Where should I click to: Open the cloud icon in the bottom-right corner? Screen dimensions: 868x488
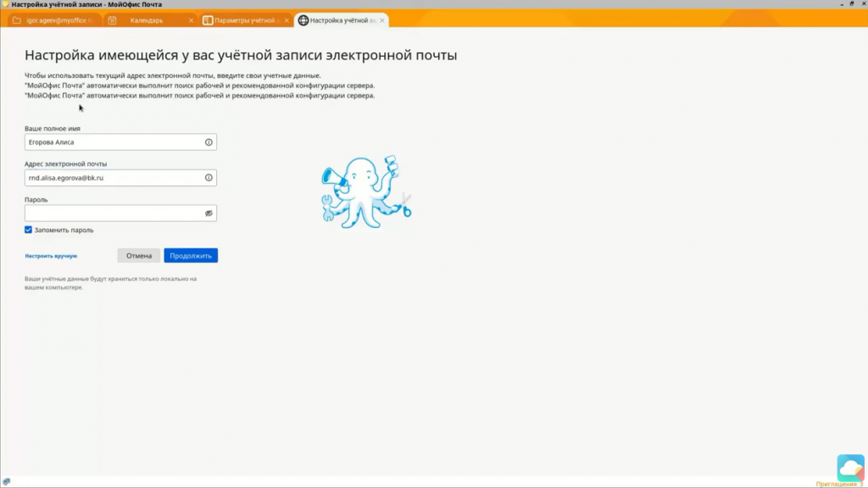click(851, 468)
